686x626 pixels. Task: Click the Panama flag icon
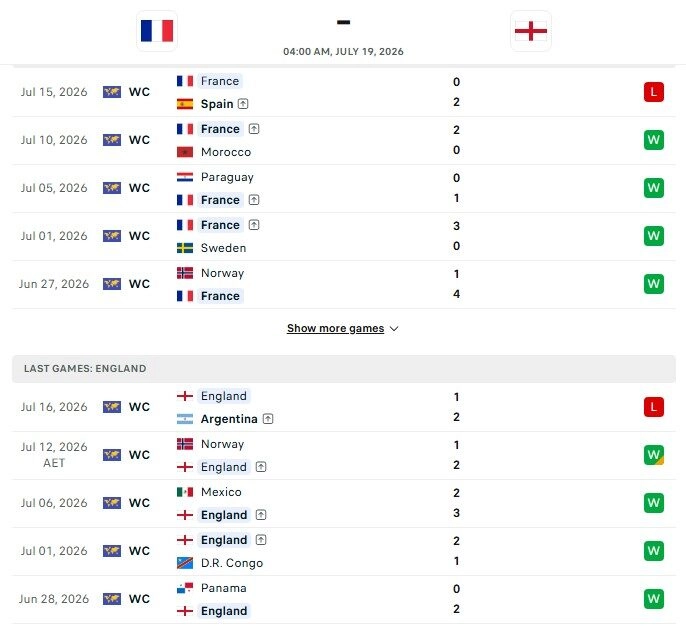[185, 588]
